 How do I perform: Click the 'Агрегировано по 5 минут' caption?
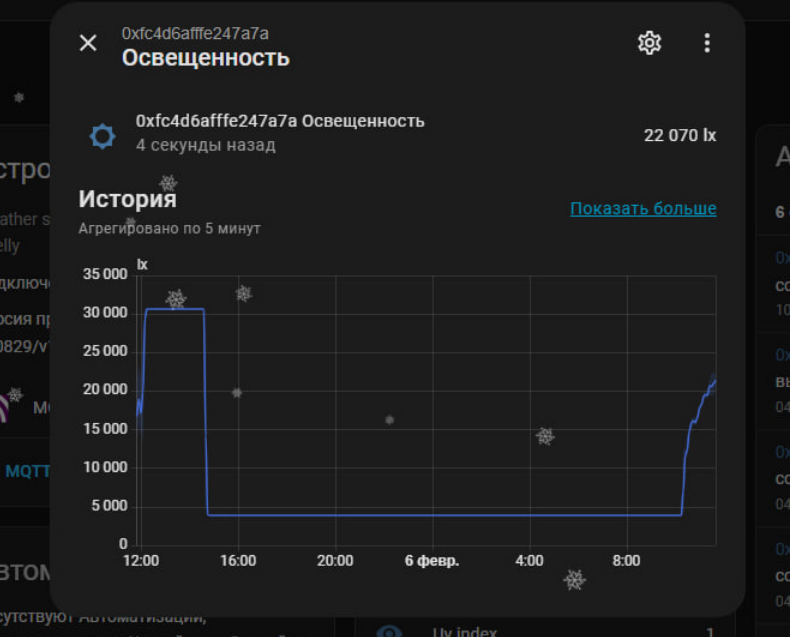pyautogui.click(x=169, y=229)
